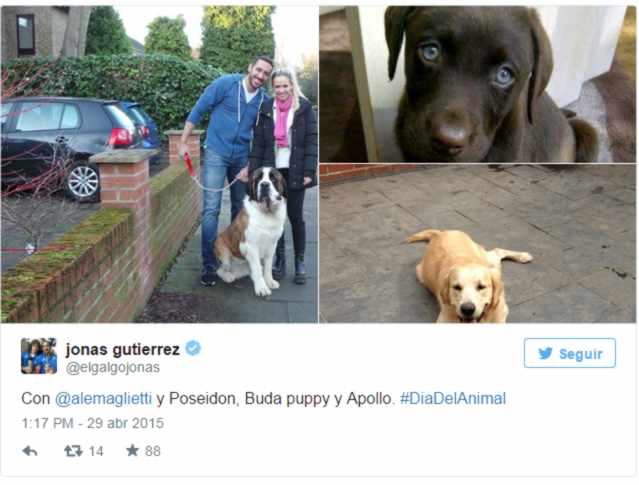
Task: Click the Saint Bernard dog in the left photo
Action: tap(251, 230)
